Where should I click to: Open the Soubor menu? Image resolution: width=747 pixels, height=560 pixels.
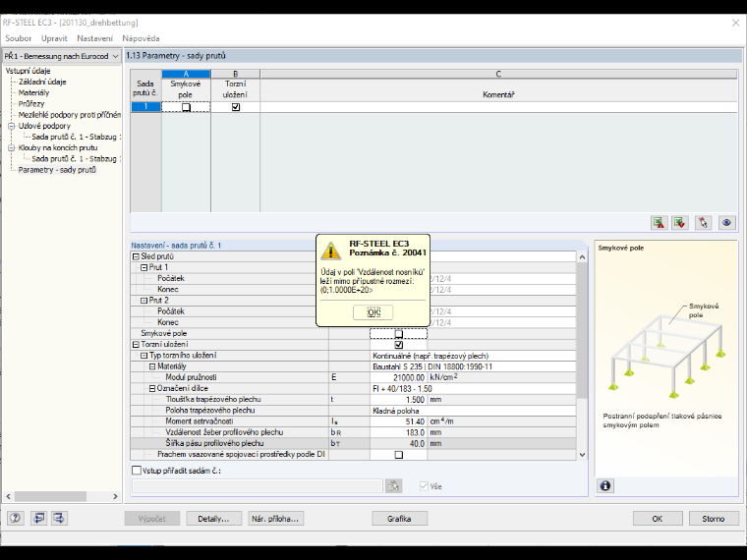18,38
